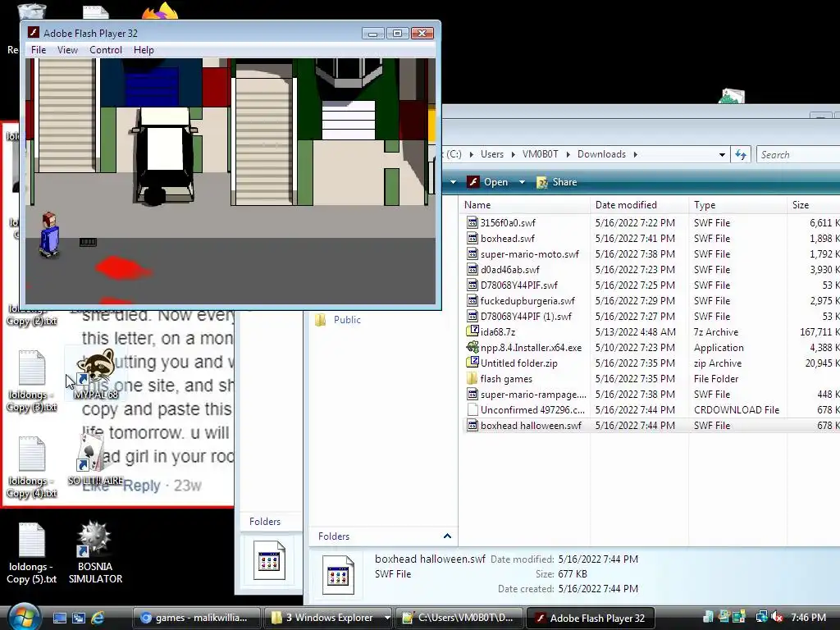The image size is (840, 630).
Task: Collapse the Folders pane chevron in front Explorer
Action: point(447,536)
